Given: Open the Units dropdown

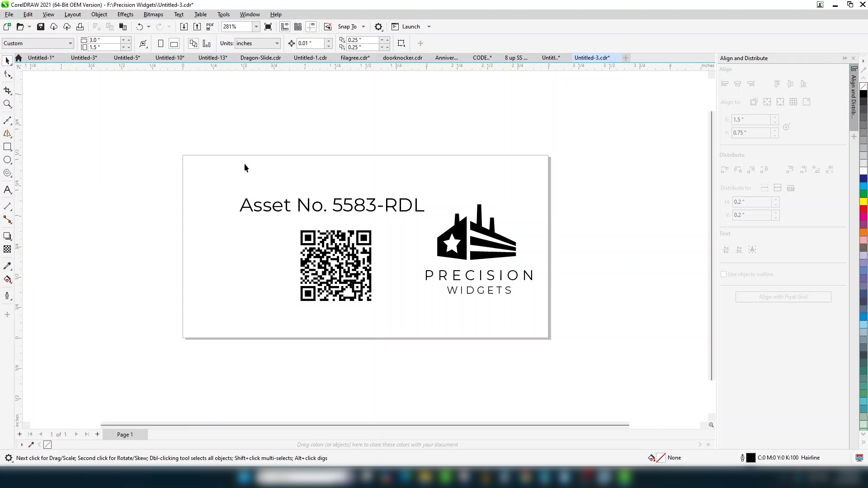Looking at the screenshot, I should pos(277,43).
